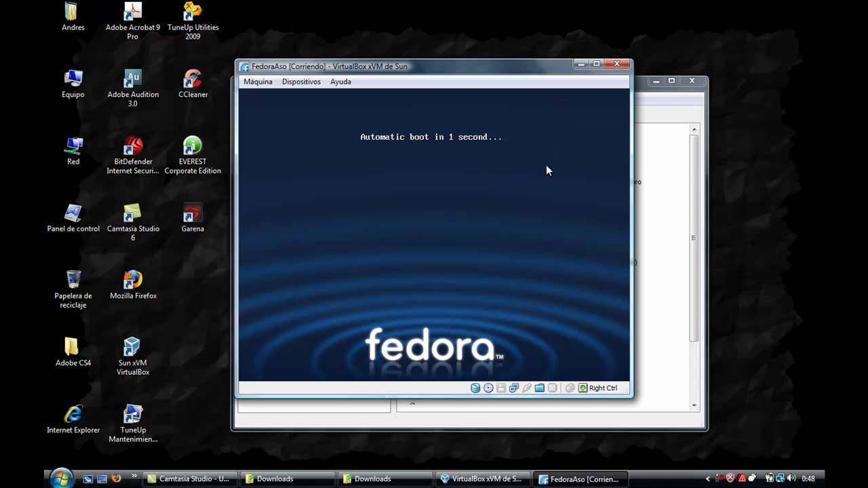Viewport: 868px width, 488px height.
Task: Open the Máquina menu
Action: 258,81
